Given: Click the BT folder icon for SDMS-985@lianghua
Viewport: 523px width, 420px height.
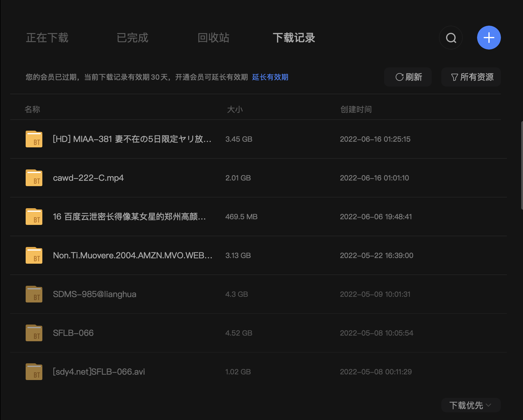Looking at the screenshot, I should click(34, 294).
